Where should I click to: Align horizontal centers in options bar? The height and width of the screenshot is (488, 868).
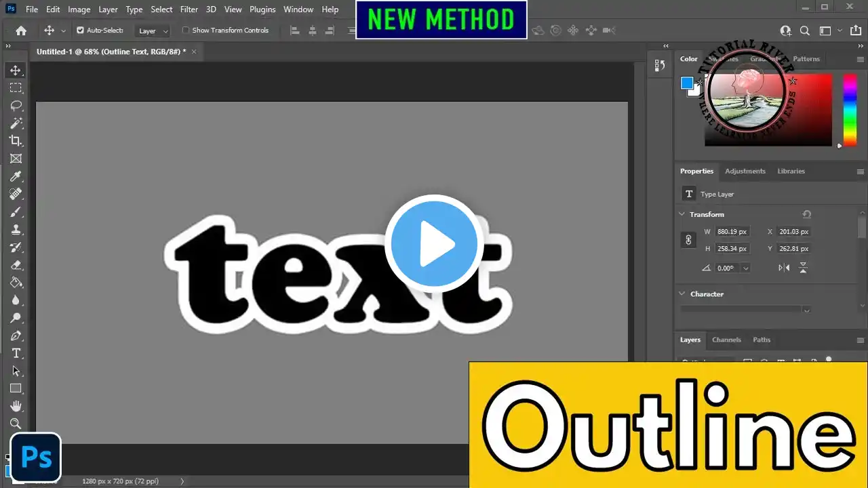[312, 30]
